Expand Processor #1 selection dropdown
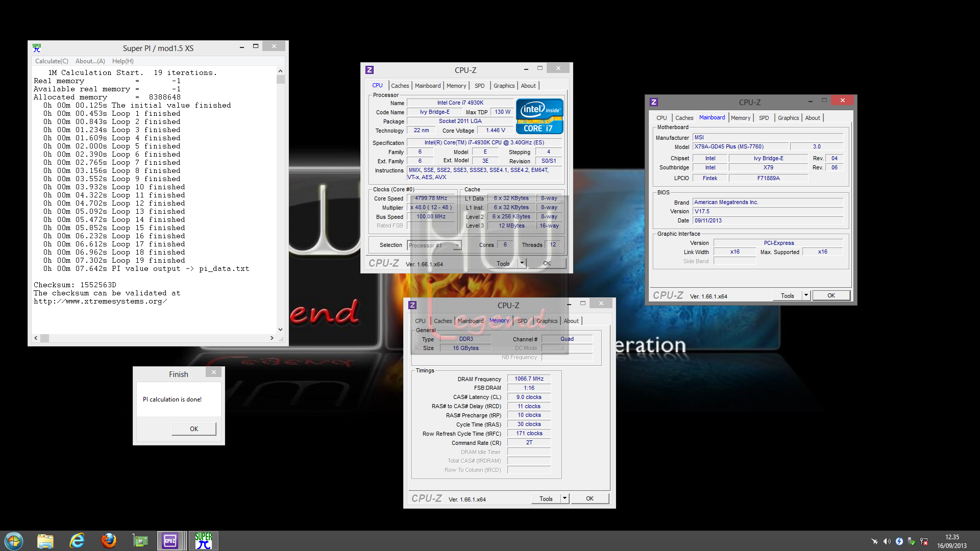This screenshot has height=551, width=980. 457,245
